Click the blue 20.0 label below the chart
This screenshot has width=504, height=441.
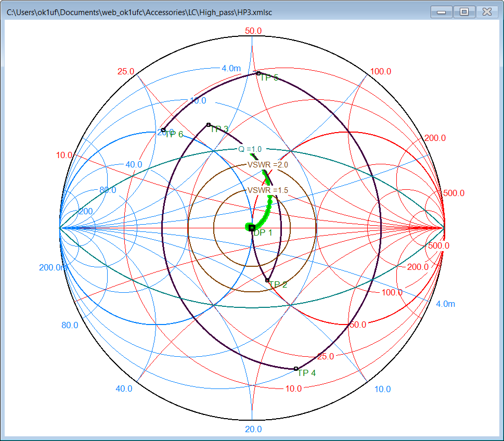(253, 429)
